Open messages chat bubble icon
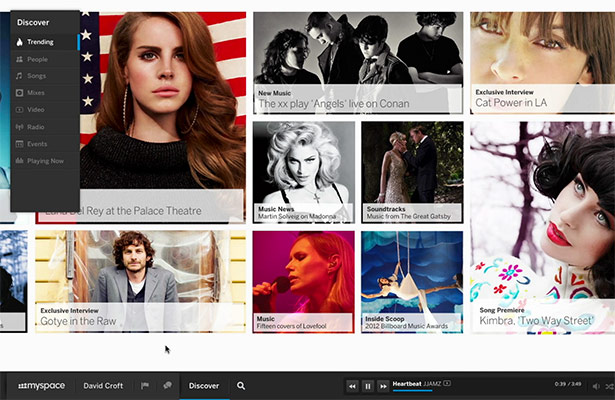This screenshot has width=615, height=400. pyautogui.click(x=167, y=385)
